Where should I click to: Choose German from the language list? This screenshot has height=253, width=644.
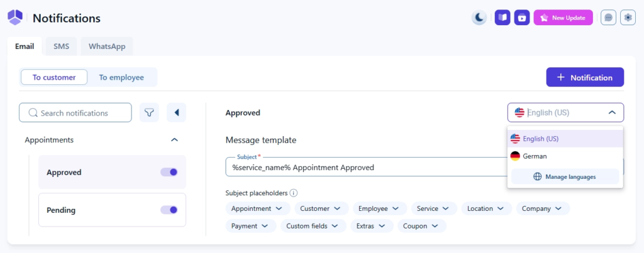[x=535, y=156]
